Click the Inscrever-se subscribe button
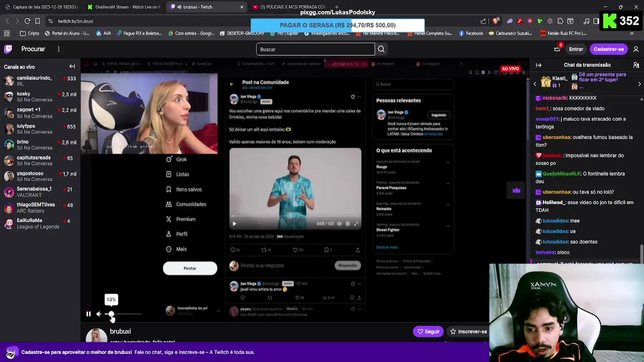Viewport: 644px width, 362px height. [468, 331]
